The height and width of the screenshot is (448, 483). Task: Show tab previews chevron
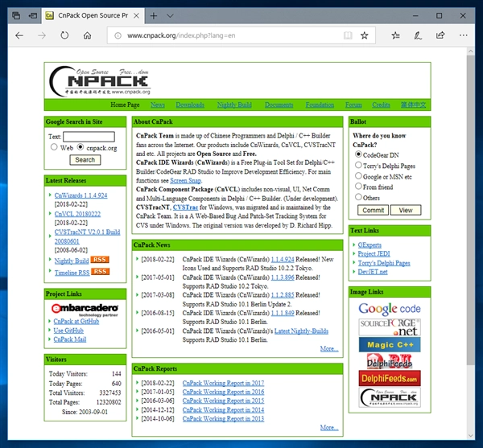[x=170, y=16]
